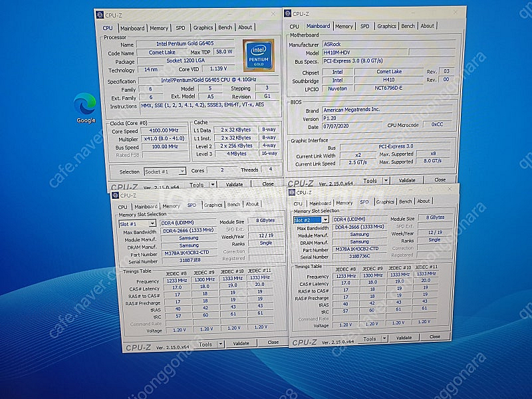532x399 pixels.
Task: Expand the Tools arrow in the CPU window
Action: point(213,185)
